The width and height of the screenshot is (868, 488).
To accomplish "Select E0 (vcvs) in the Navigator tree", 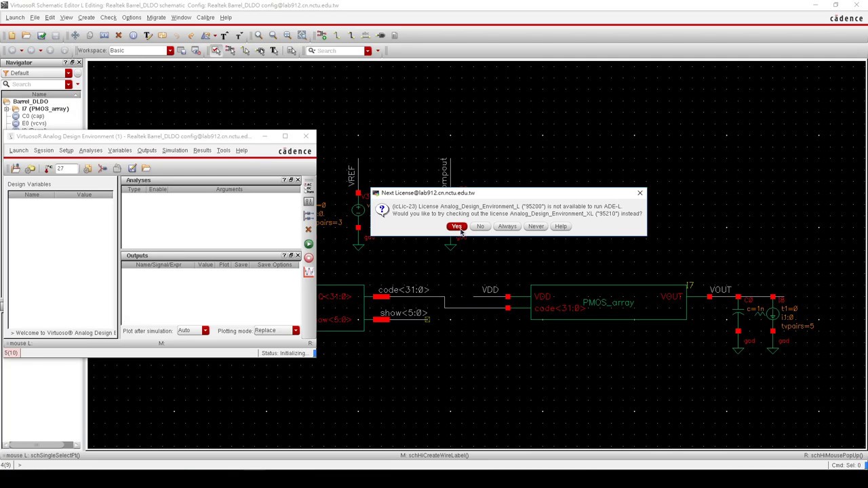I will pos(34,123).
